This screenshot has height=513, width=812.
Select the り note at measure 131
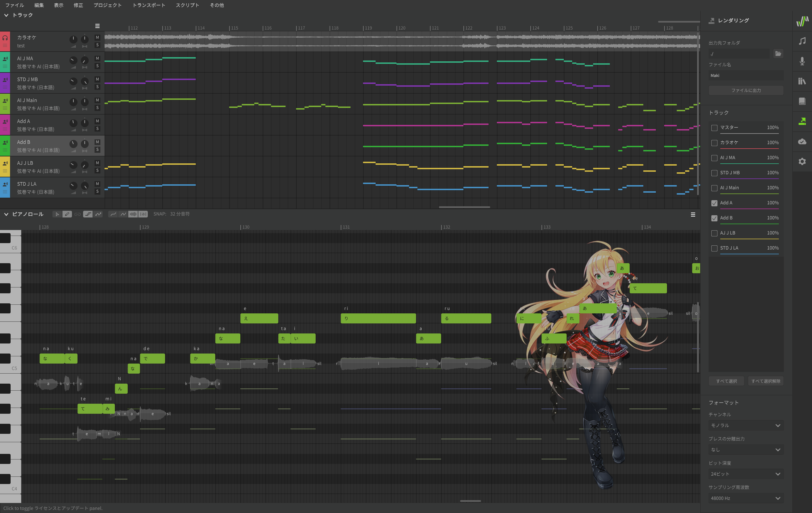click(378, 318)
